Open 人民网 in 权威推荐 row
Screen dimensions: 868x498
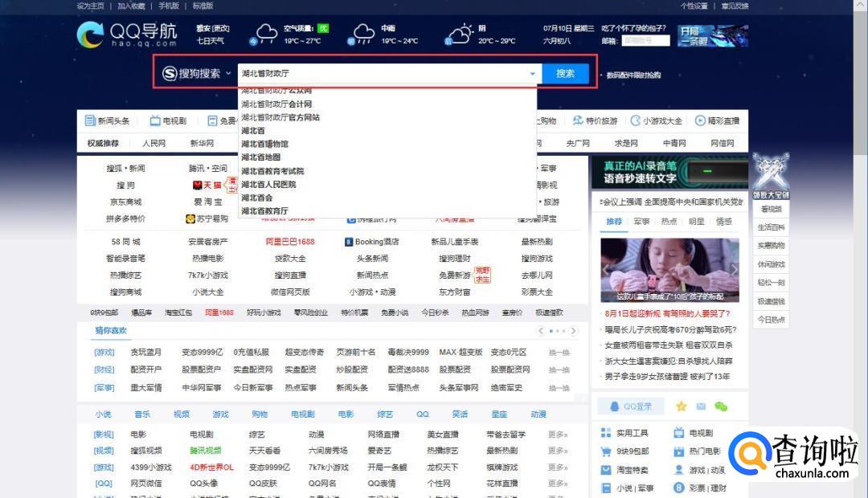154,143
